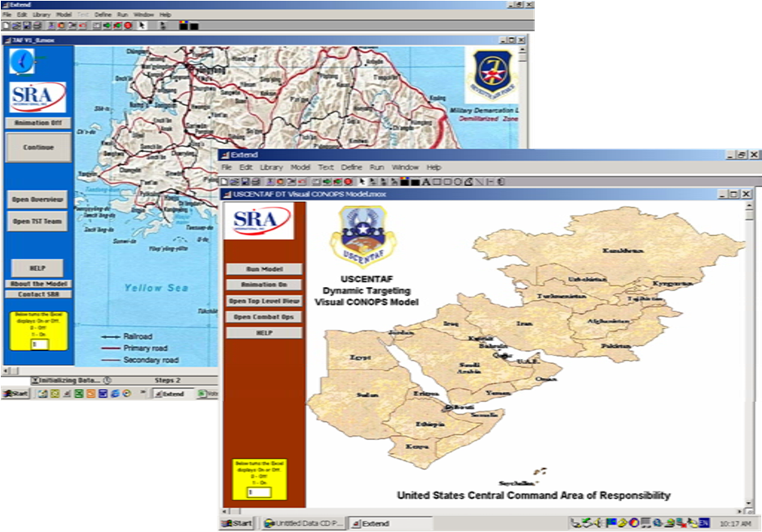Click front Start button on taskbar
The width and height of the screenshot is (762, 532).
point(237,523)
